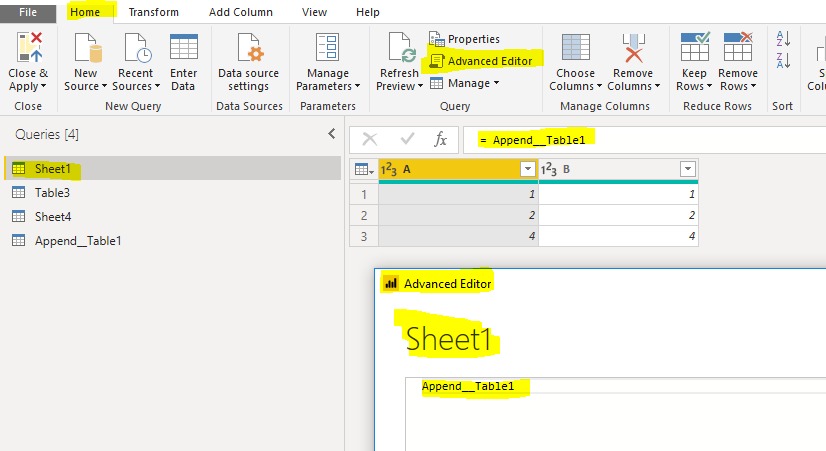The height and width of the screenshot is (451, 826).
Task: Sort descending with the Z-A icon
Action: click(783, 60)
